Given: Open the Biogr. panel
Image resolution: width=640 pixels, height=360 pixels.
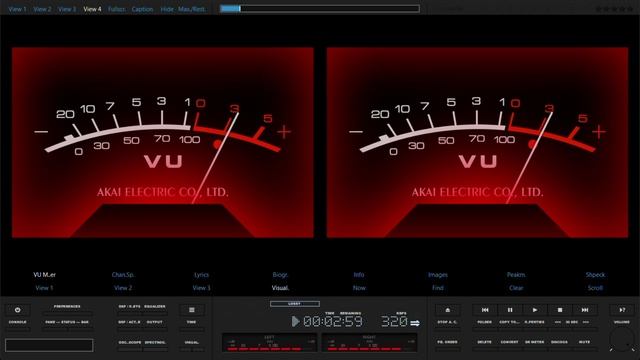Looking at the screenshot, I should pyautogui.click(x=280, y=275).
